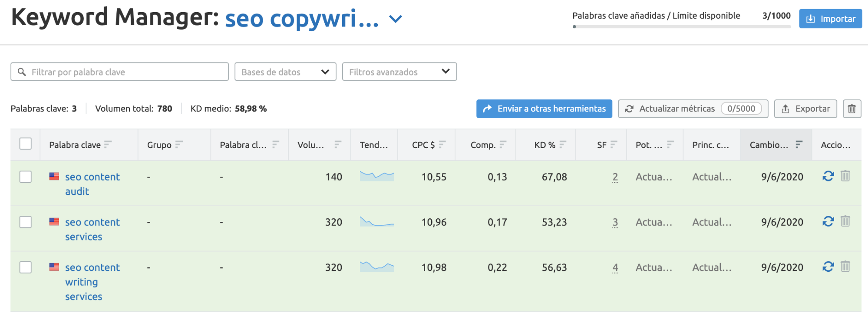Open the seo content audit keyword link

tap(92, 184)
